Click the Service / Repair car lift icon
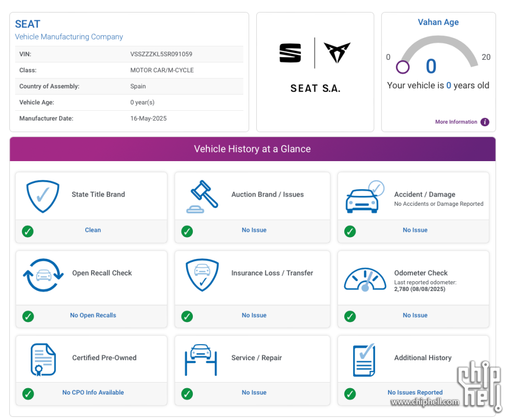The height and width of the screenshot is (420, 509). coord(201,360)
